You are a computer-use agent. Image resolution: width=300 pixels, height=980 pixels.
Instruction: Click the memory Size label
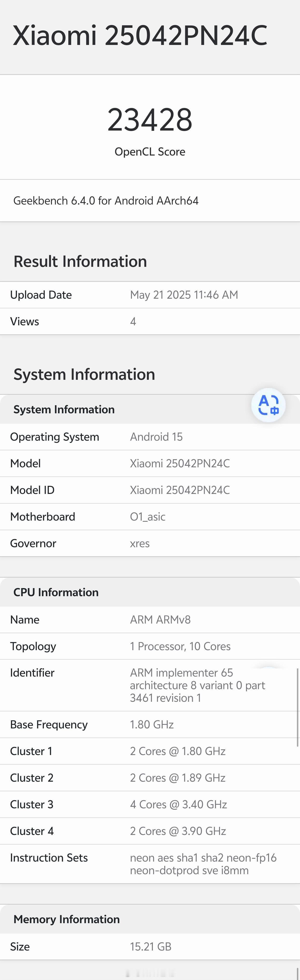pos(20,946)
